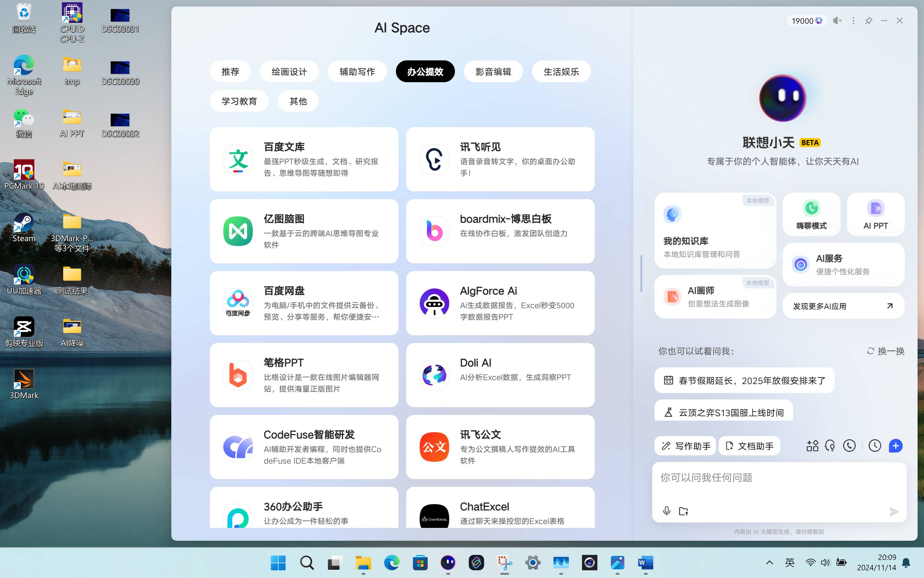Click the phone call icon in chat toolbar

849,446
